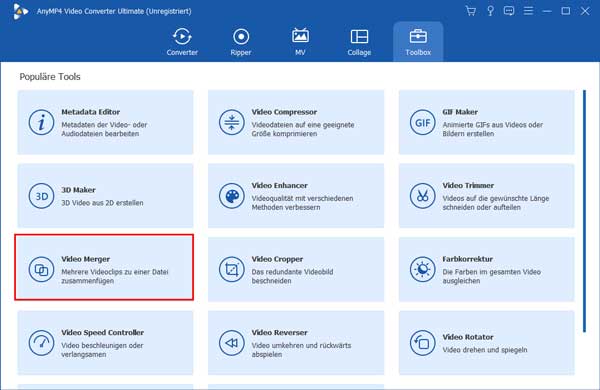Screen dimensions: 600x390
Task: Click the Video Enhancer palette icon
Action: coord(232,196)
